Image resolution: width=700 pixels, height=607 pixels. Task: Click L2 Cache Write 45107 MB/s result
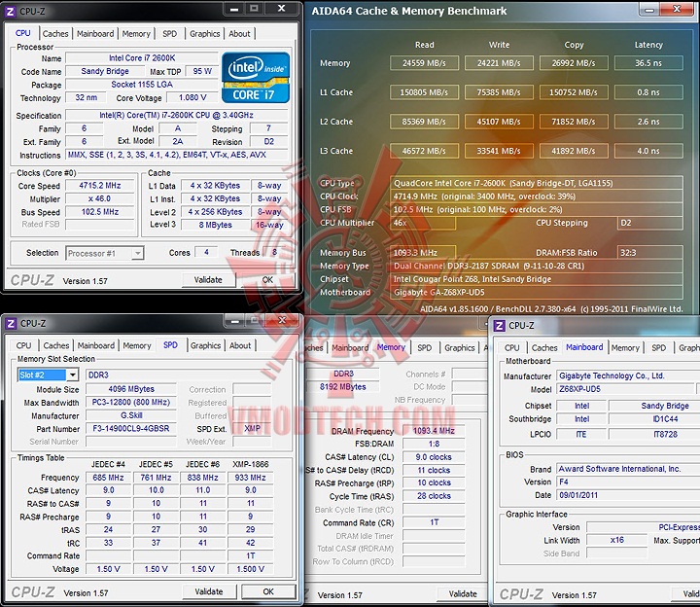point(499,122)
